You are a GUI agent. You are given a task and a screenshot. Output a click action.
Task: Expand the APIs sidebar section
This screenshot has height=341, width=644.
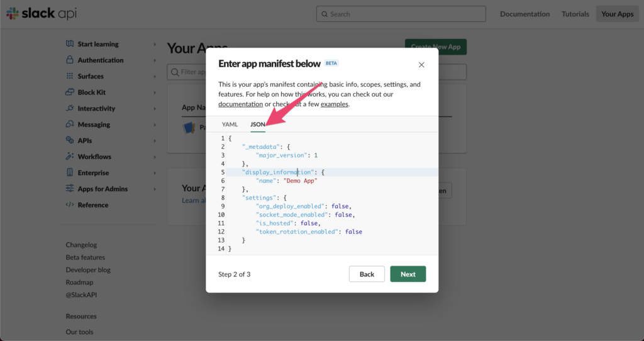pos(155,141)
